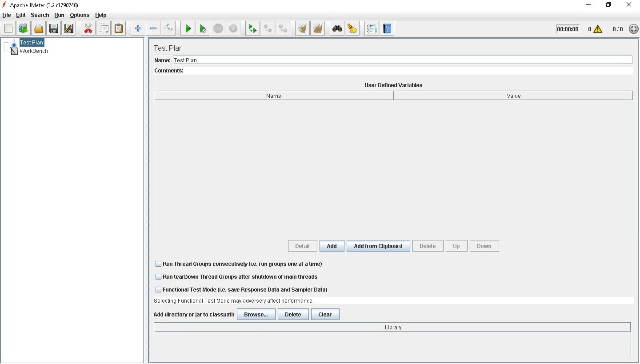Click the Copy icon in toolbar
This screenshot has width=640, height=364.
pyautogui.click(x=103, y=29)
